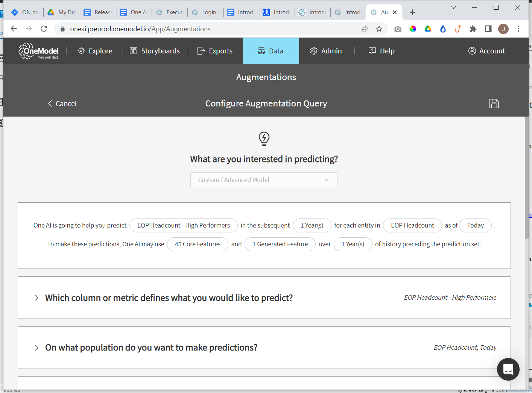Image resolution: width=532 pixels, height=393 pixels.
Task: Bookmark page with star icon
Action: click(x=379, y=29)
